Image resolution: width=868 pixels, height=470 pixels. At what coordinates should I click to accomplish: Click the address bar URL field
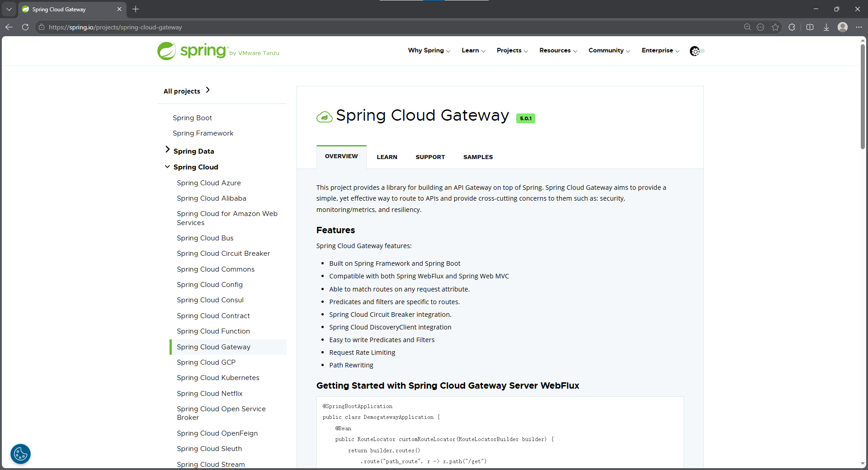coord(389,27)
